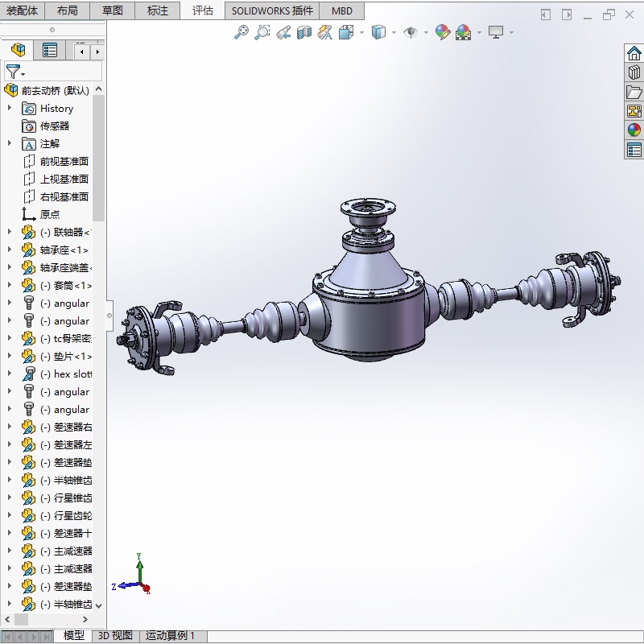
Task: Select the Previous View icon
Action: (x=283, y=32)
